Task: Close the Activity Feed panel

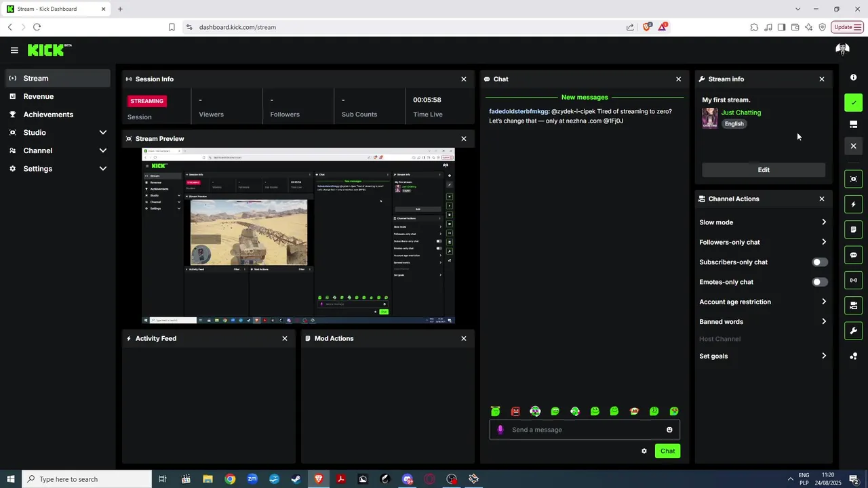Action: point(285,338)
